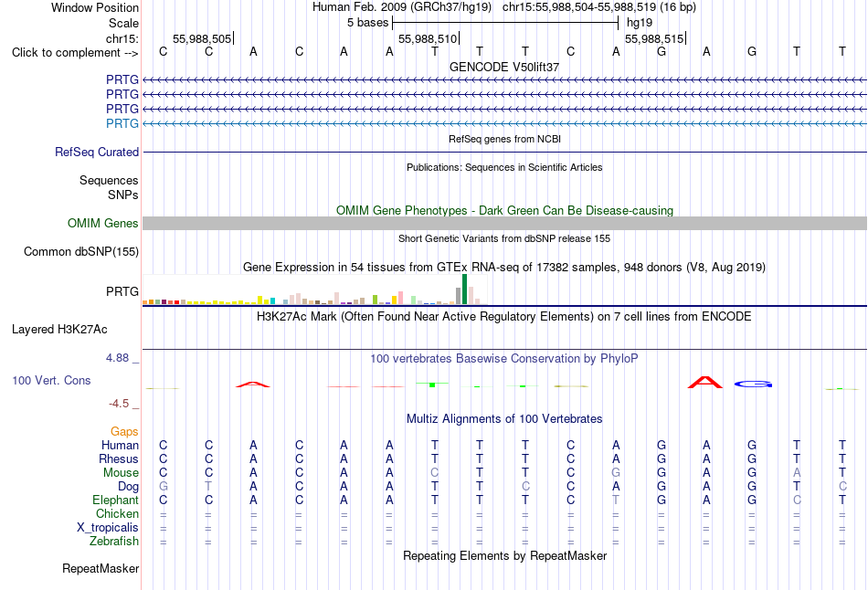
Task: Select the Mouse alignment row label
Action: [121, 473]
